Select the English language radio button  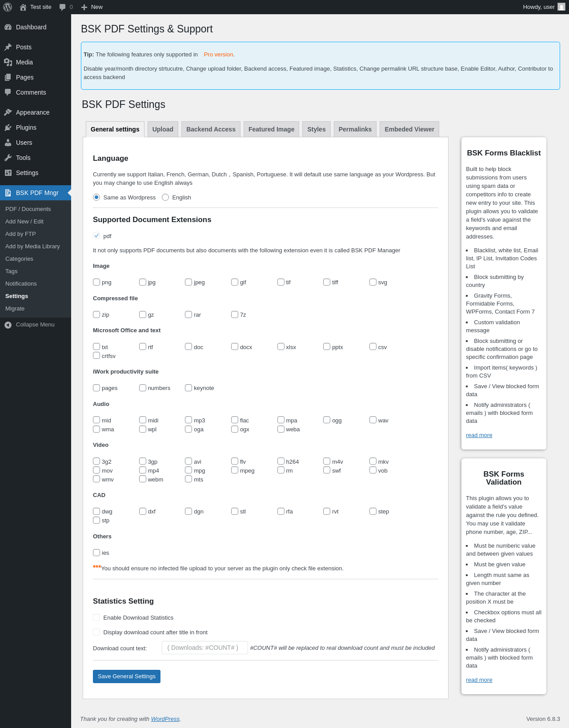point(165,197)
